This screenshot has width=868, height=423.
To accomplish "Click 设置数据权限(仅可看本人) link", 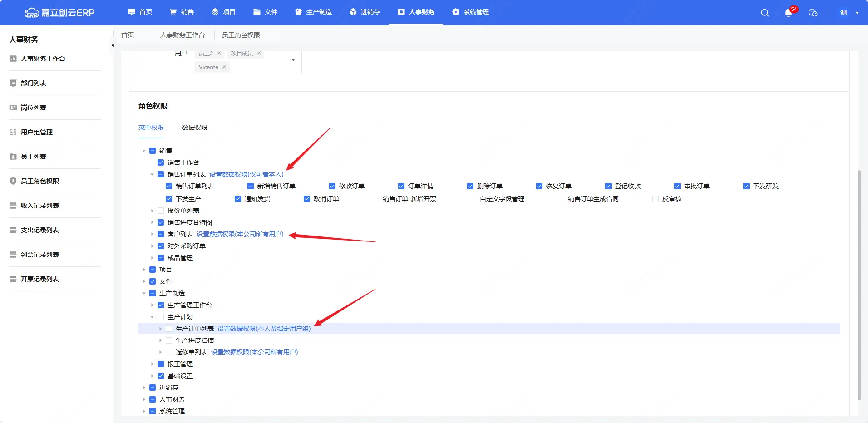I will [246, 174].
